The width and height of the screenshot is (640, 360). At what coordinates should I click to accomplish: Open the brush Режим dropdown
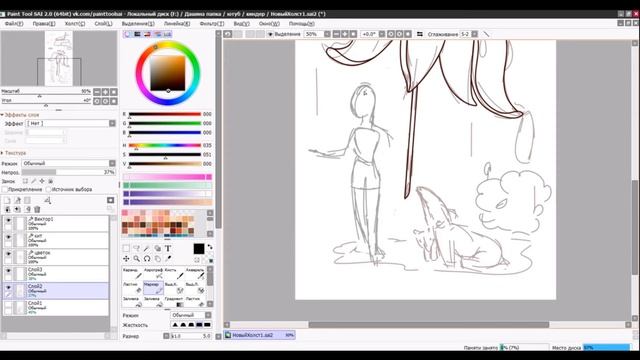[x=191, y=315]
